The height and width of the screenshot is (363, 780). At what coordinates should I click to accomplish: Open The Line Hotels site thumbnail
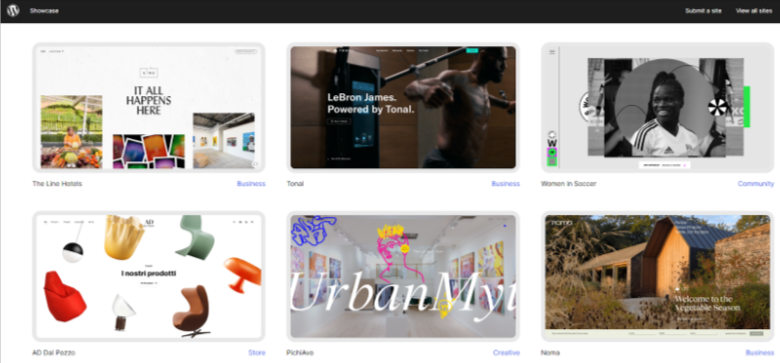point(149,107)
